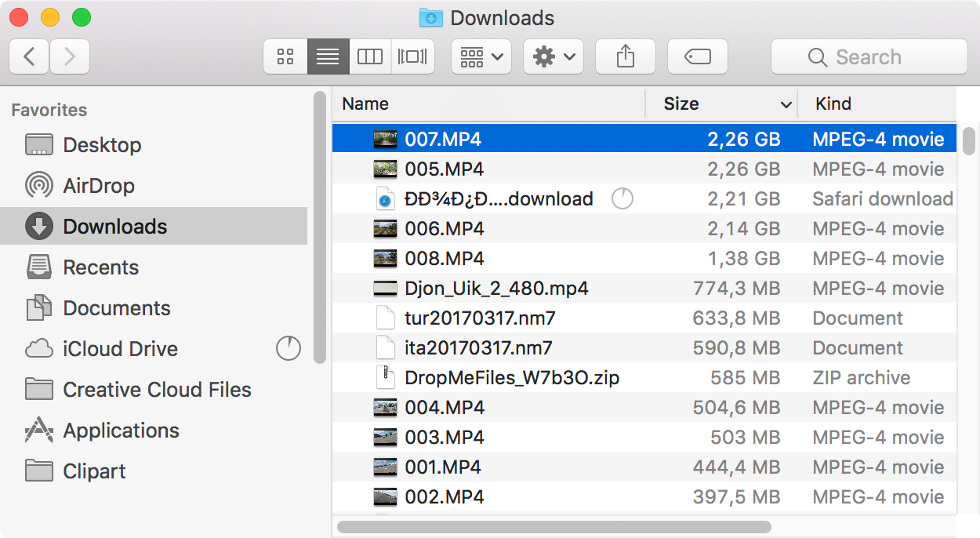
Task: Click the Downloads arrow sidebar icon
Action: pos(39,227)
